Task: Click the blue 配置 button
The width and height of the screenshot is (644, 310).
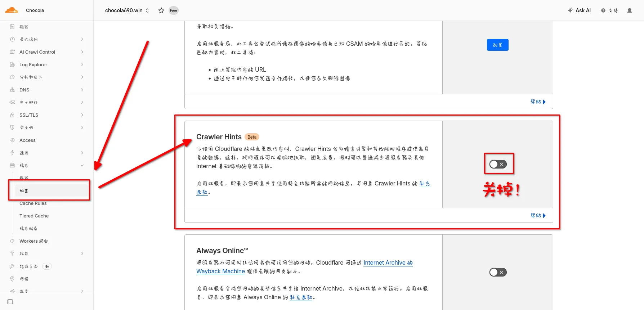Action: click(498, 45)
